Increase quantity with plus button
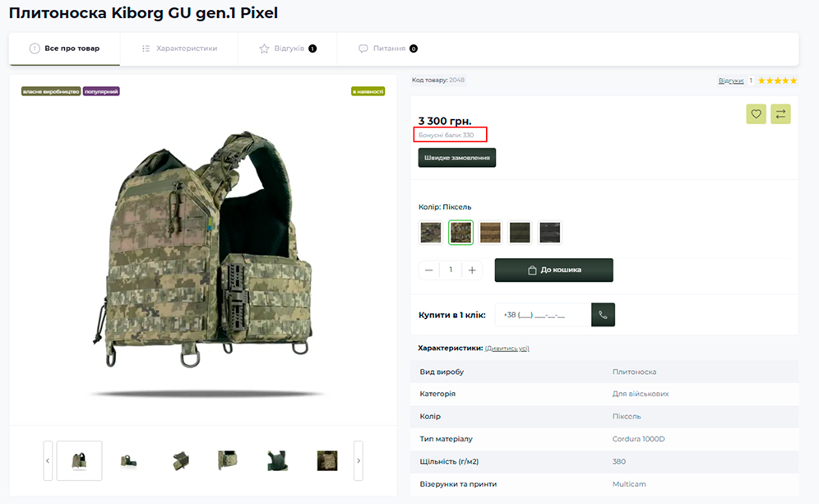This screenshot has width=819, height=504. coord(472,270)
